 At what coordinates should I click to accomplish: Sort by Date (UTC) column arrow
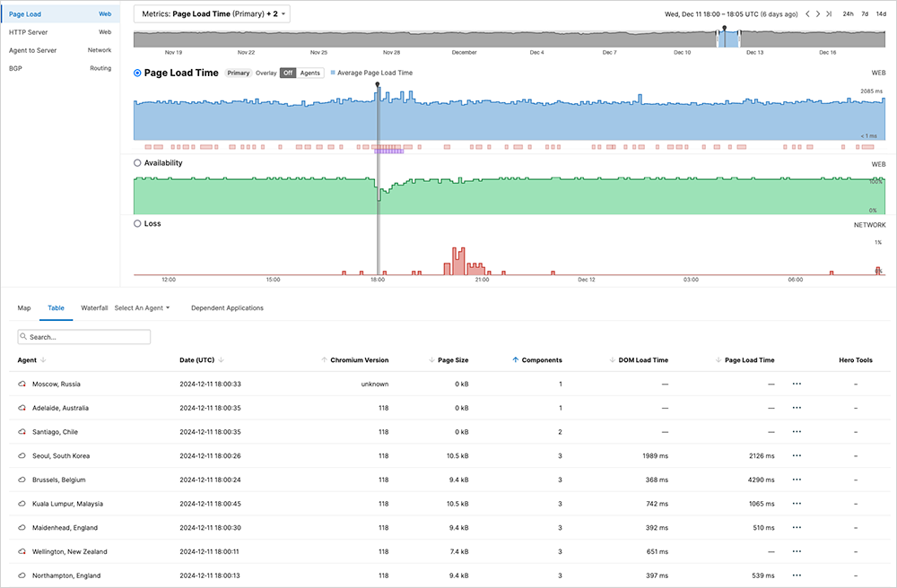click(221, 360)
